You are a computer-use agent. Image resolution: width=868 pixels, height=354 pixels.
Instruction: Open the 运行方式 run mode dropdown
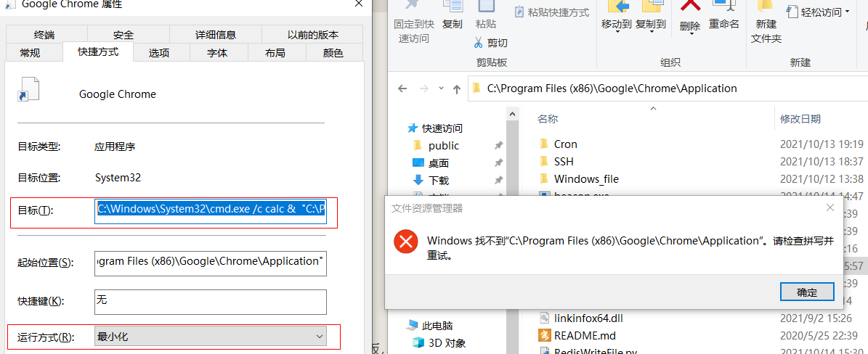(x=211, y=337)
